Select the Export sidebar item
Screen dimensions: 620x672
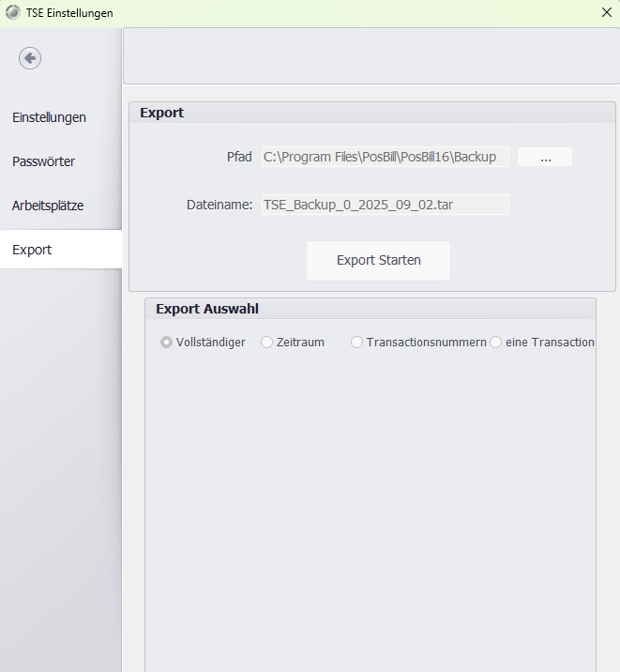click(x=32, y=250)
